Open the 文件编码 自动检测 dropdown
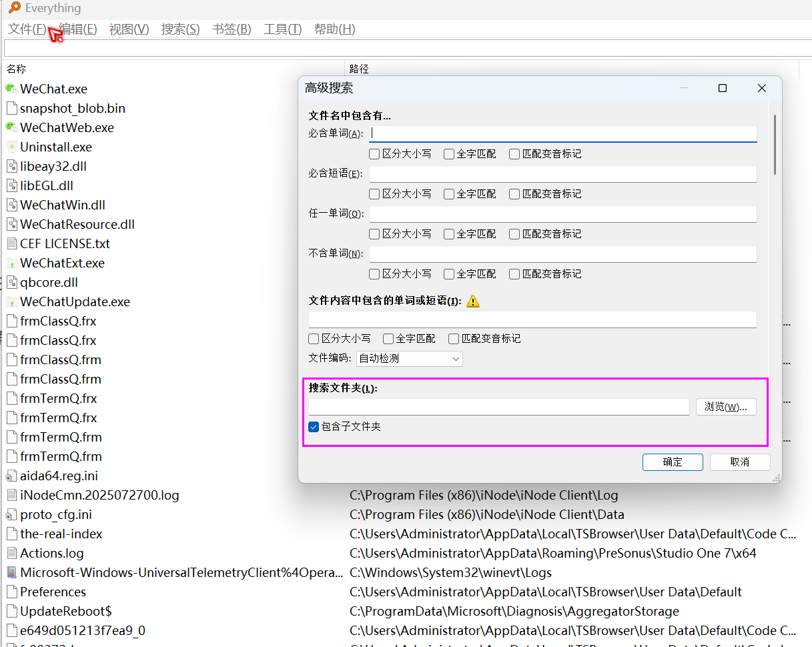The width and height of the screenshot is (812, 647). [409, 359]
